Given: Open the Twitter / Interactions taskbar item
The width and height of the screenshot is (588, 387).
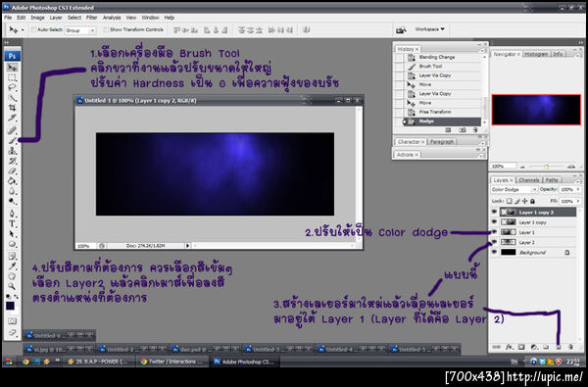Looking at the screenshot, I should pyautogui.click(x=172, y=362).
